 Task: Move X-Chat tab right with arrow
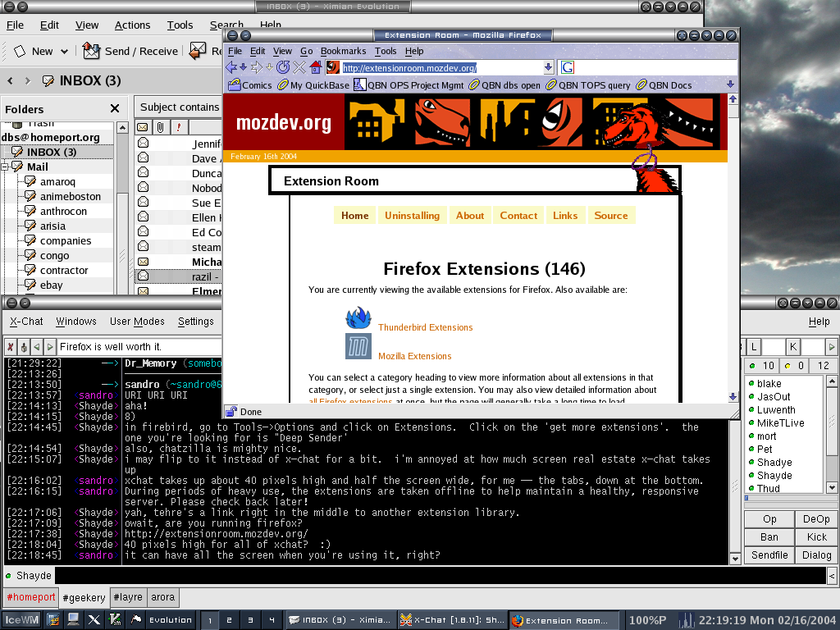[49, 347]
